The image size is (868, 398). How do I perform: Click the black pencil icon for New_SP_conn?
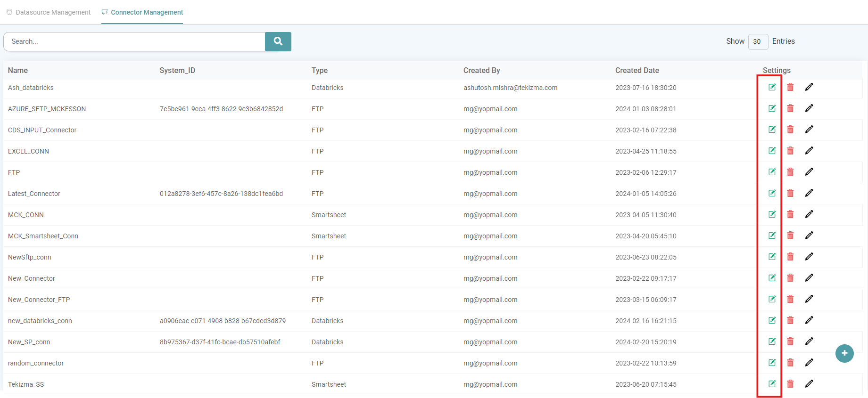809,341
